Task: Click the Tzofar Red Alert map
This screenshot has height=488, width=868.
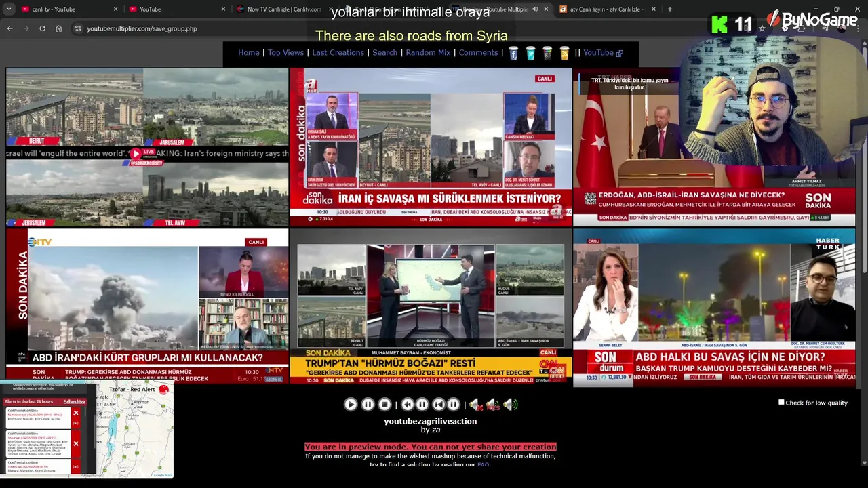Action: 134,430
